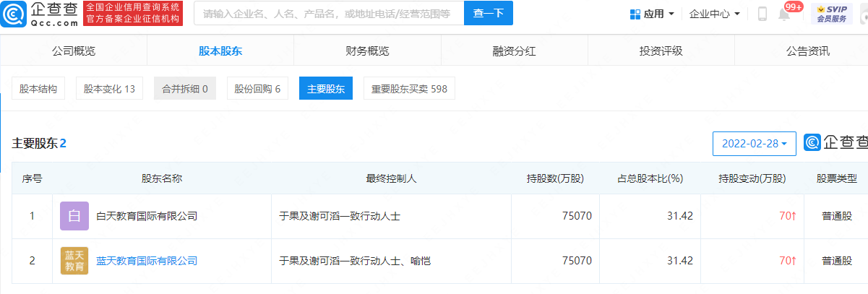Expand the 应用 dropdown menu
868x294 pixels.
tap(652, 14)
